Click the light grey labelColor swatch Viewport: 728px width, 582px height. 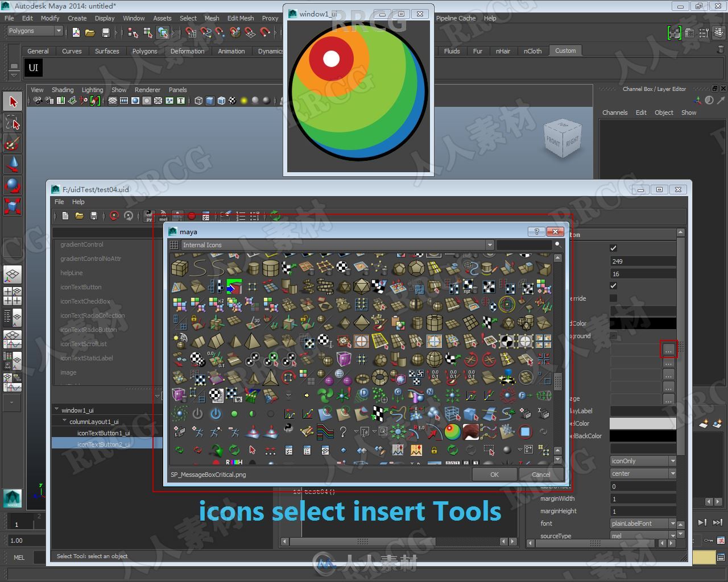point(643,423)
